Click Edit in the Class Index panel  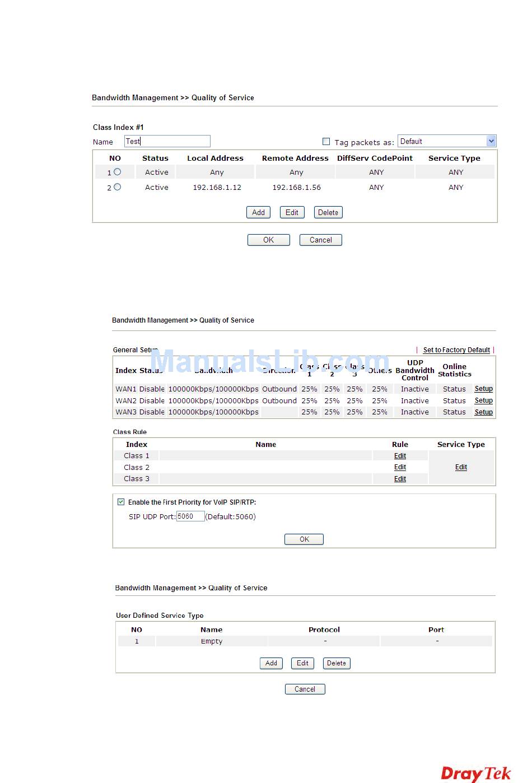pos(292,212)
